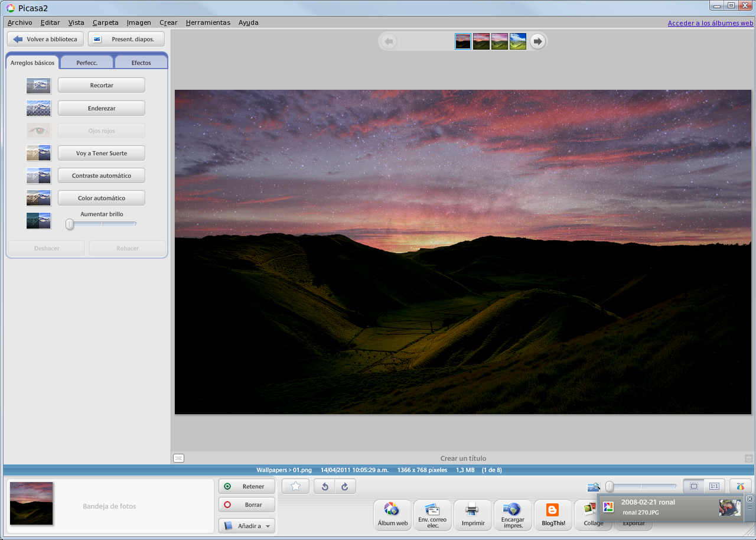Expand the caption panel icon

[178, 458]
